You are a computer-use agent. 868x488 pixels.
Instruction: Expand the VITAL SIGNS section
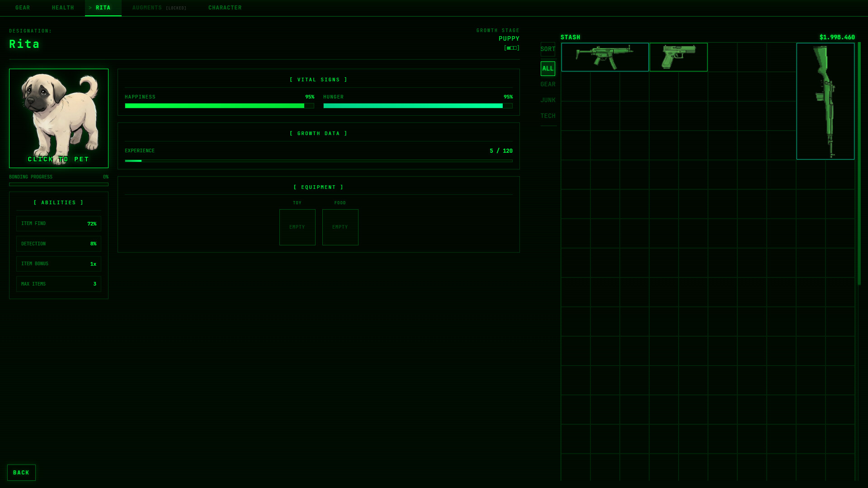(x=318, y=79)
